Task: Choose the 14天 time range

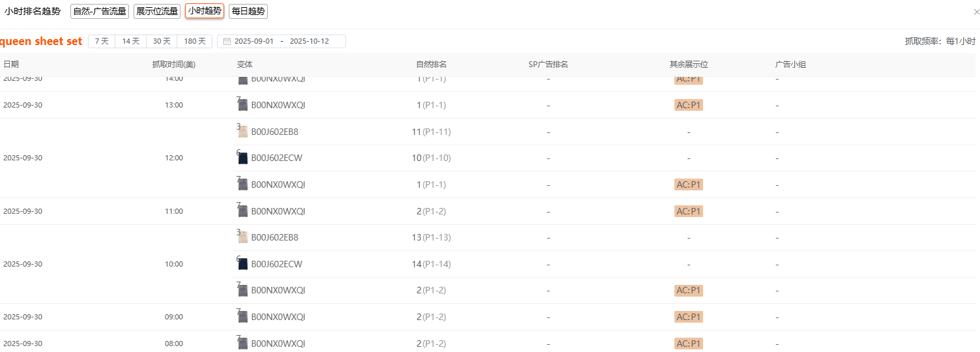Action: click(x=131, y=42)
